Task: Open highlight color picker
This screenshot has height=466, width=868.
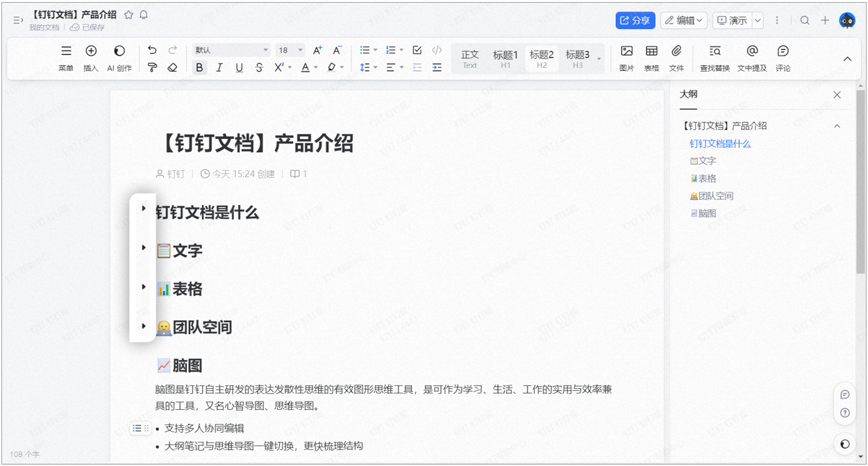Action: (x=332, y=67)
